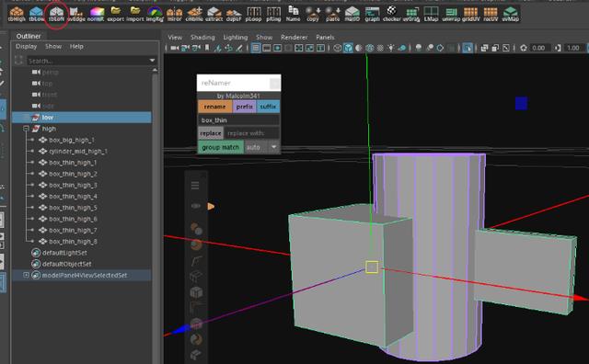
Task: Click the replace button in reNamer
Action: tap(211, 133)
